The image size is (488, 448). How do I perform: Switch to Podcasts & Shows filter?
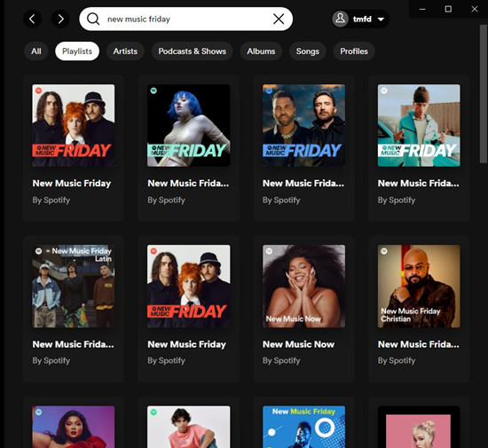click(x=192, y=51)
